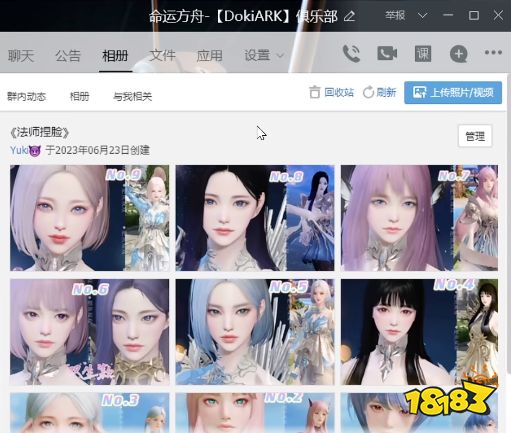511x433 pixels.
Task: Open the No.4 face thumbnail
Action: point(419,332)
